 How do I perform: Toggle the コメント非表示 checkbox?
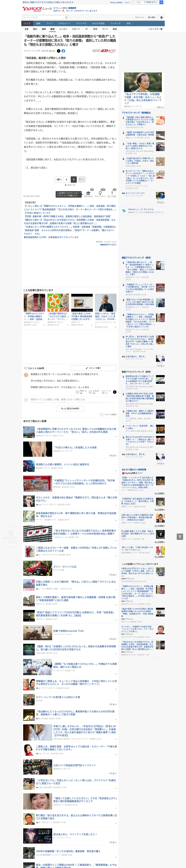pos(102,415)
